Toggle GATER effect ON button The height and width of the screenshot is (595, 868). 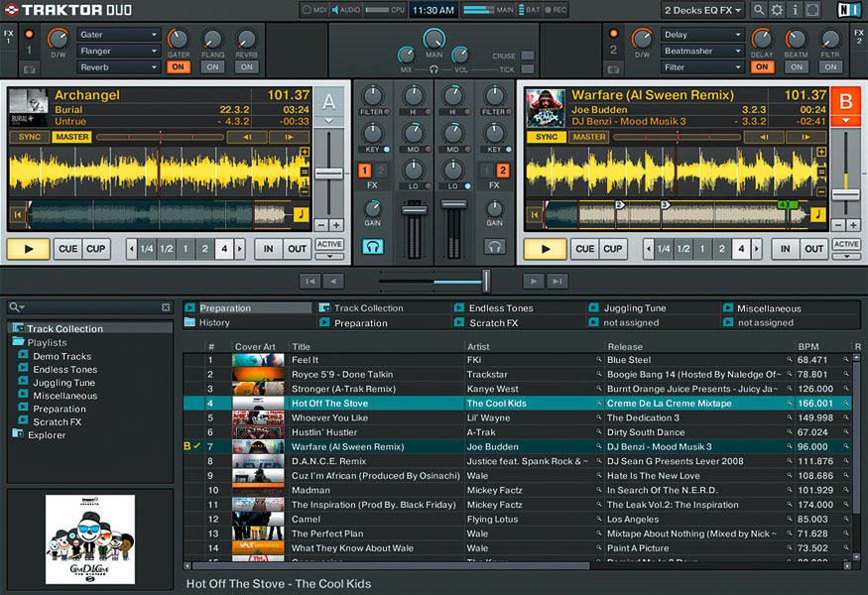(179, 67)
